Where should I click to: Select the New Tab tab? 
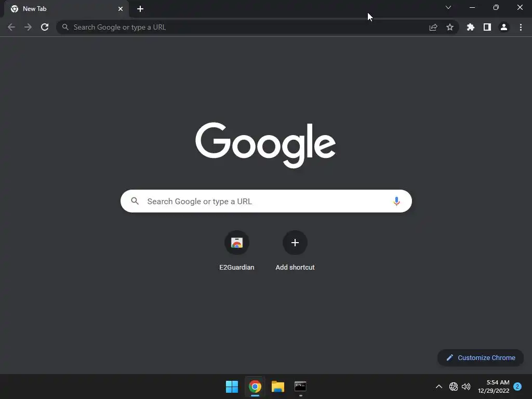(66, 9)
